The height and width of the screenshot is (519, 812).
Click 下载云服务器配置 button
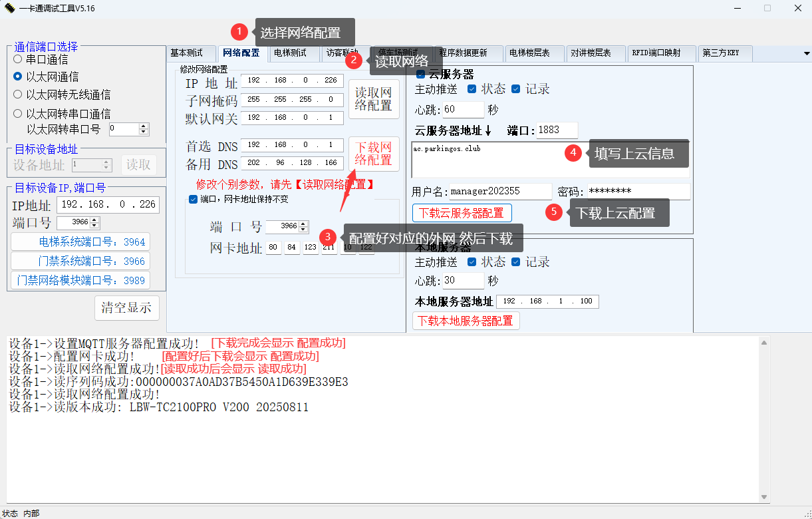click(462, 213)
